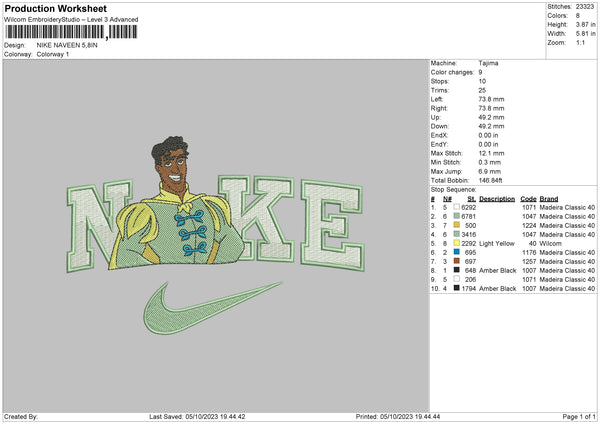Click 'Wilcom EmbroideryStudio – Level 3 Advanced' text
The height and width of the screenshot is (424, 600).
71,20
